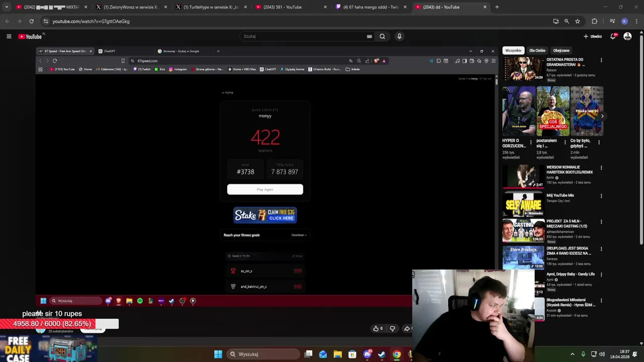
Task: Open the Chrome profile avatar
Action: 624,21
